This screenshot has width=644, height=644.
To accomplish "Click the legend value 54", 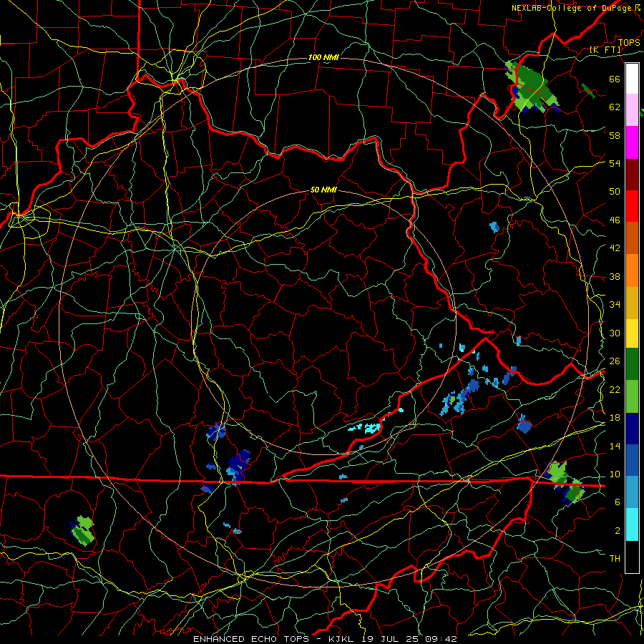I will pos(615,163).
